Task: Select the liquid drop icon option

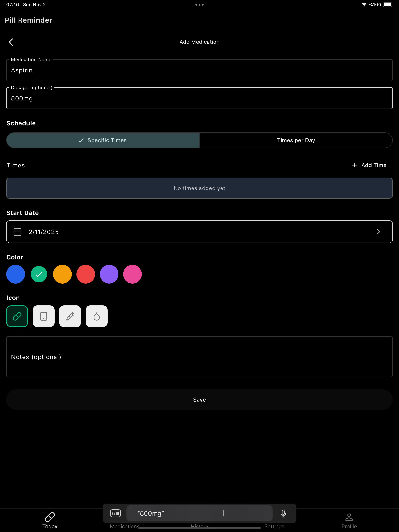Action: click(x=96, y=316)
